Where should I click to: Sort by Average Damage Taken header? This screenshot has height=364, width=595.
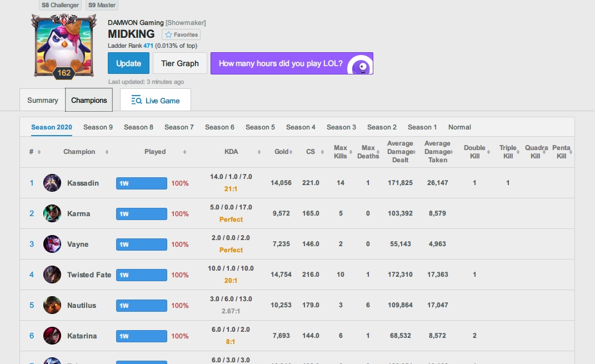pyautogui.click(x=438, y=152)
